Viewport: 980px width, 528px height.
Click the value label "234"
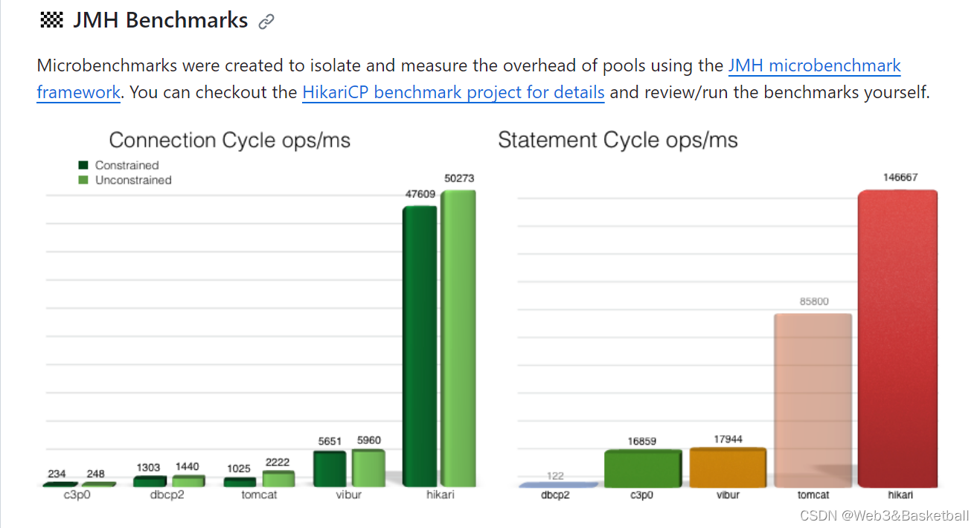coord(57,475)
